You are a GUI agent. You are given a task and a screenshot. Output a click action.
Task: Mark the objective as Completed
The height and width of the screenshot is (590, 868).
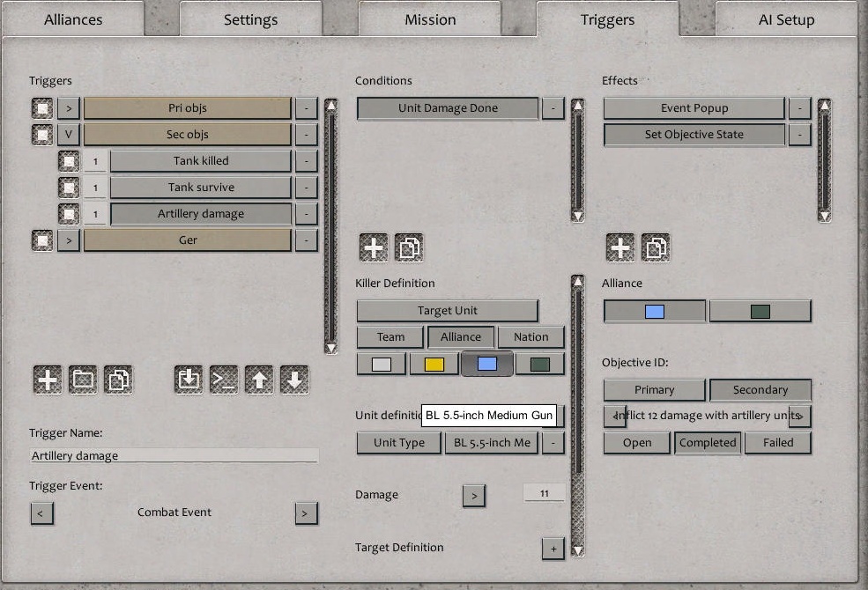(x=707, y=443)
